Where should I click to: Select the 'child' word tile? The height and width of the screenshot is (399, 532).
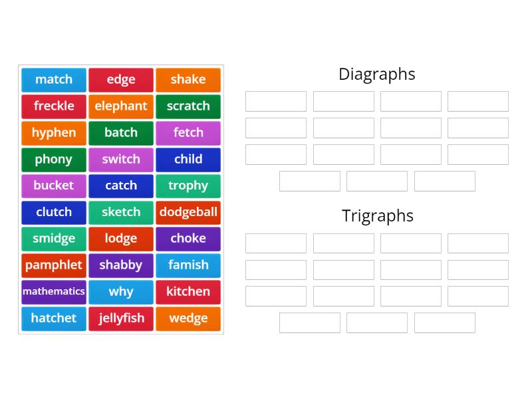pyautogui.click(x=188, y=160)
